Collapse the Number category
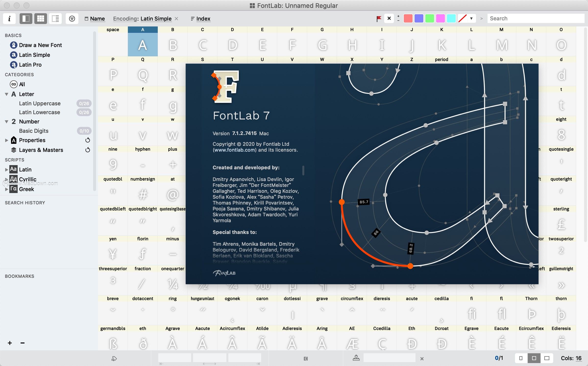 pos(7,122)
